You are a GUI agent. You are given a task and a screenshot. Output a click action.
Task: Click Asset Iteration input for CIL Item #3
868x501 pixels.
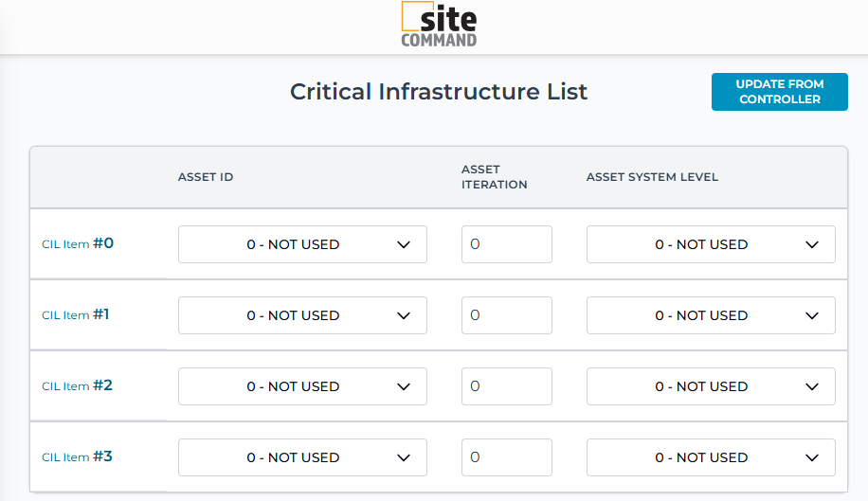pyautogui.click(x=506, y=457)
